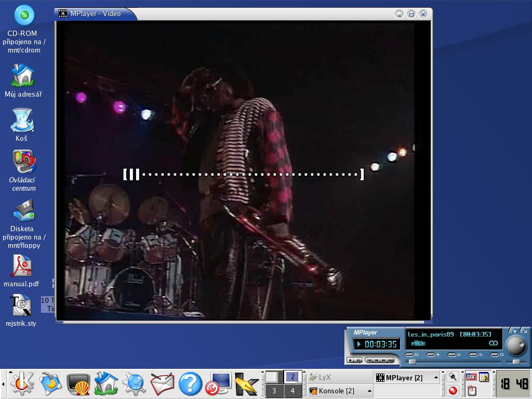Click the keyboard layout flag in the tray

(x=471, y=377)
